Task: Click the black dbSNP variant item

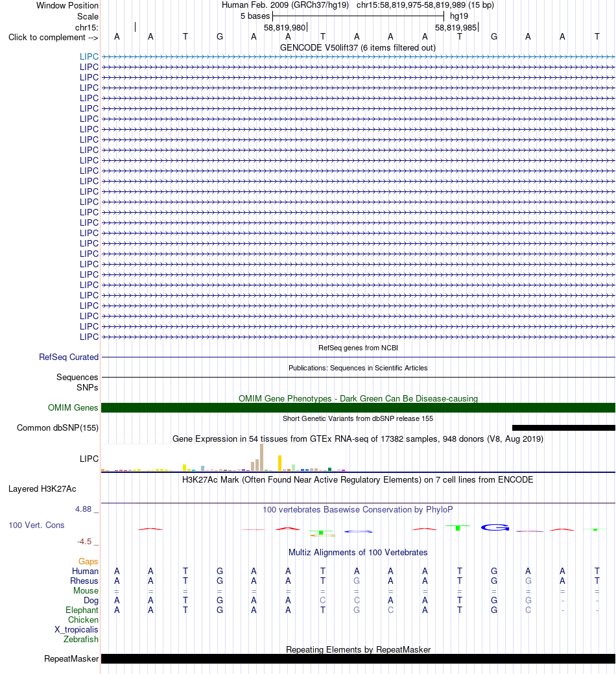Action: point(563,427)
